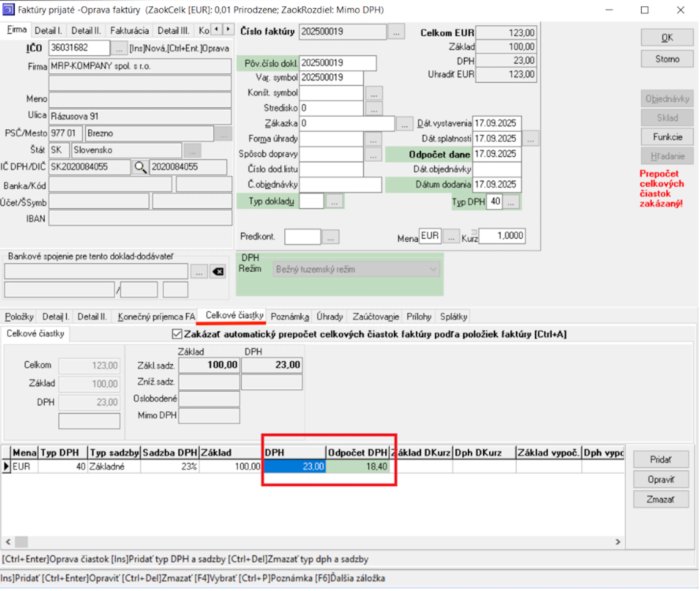The width and height of the screenshot is (700, 591).
Task: Open the upper Detail III. tab
Action: tap(173, 31)
